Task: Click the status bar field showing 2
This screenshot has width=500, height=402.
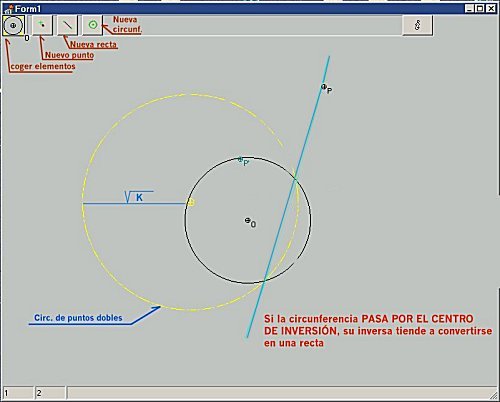Action: pos(50,393)
